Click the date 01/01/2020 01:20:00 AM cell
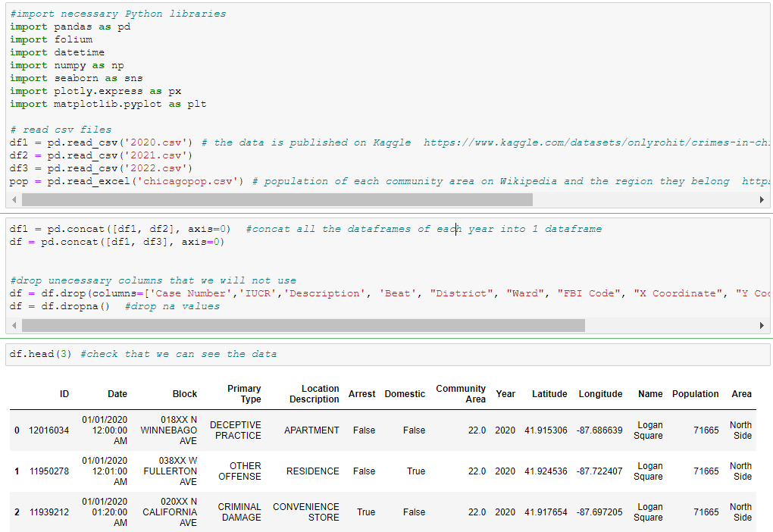The height and width of the screenshot is (532, 773). pyautogui.click(x=105, y=512)
